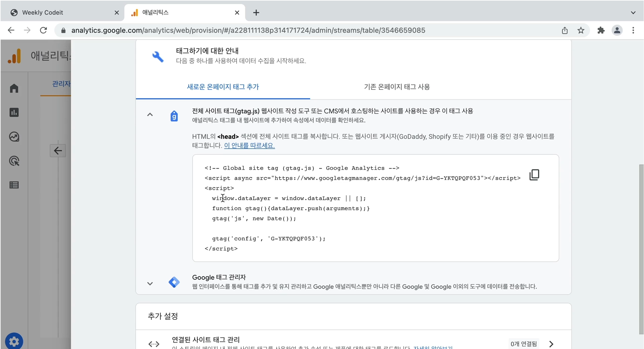644x349 pixels.
Task: Open the browser Extensions puzzle icon
Action: pyautogui.click(x=601, y=30)
